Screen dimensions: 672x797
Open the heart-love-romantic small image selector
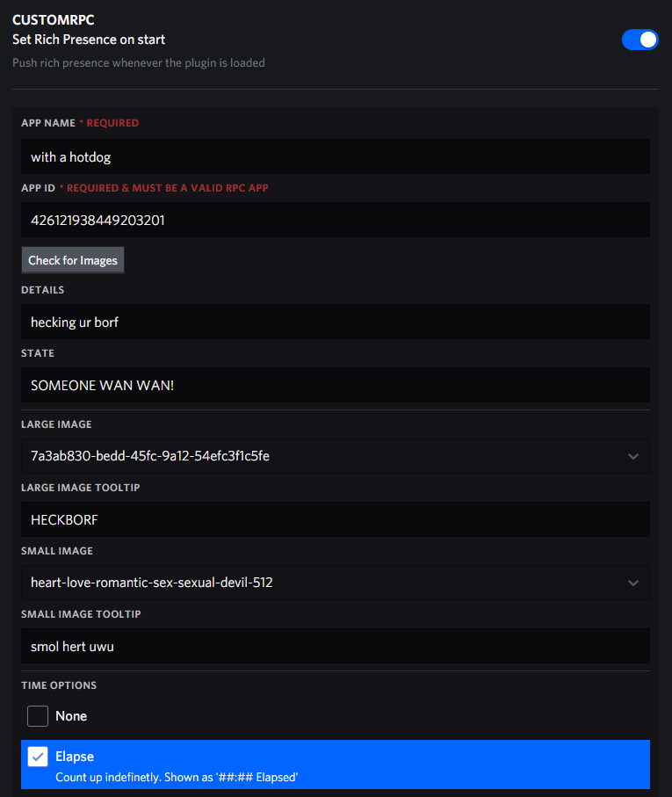point(336,583)
